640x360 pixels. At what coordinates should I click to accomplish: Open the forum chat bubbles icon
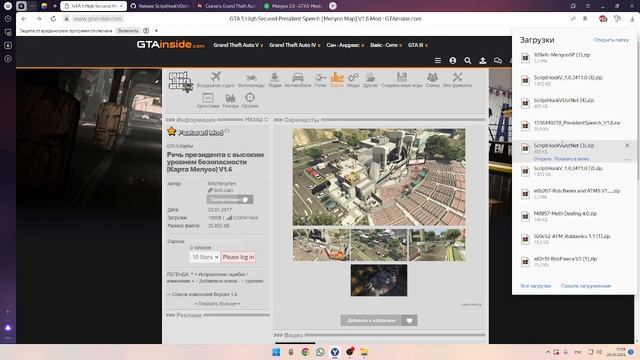click(x=498, y=60)
